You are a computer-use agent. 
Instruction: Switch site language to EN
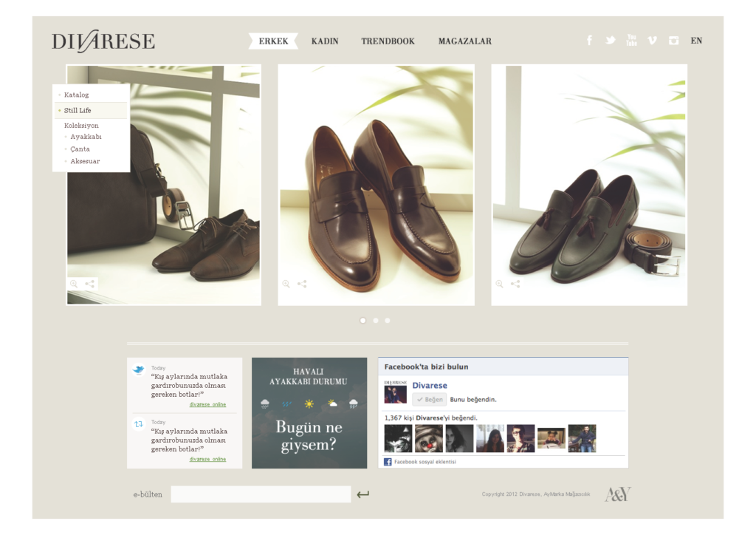(696, 41)
